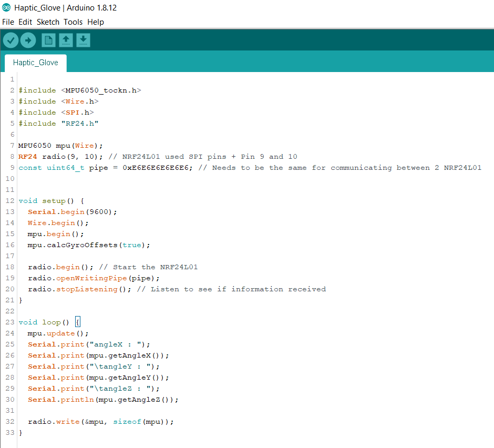Click radio.openWritingPipe(pipe); line
This screenshot has width=494, height=448.
(94, 278)
